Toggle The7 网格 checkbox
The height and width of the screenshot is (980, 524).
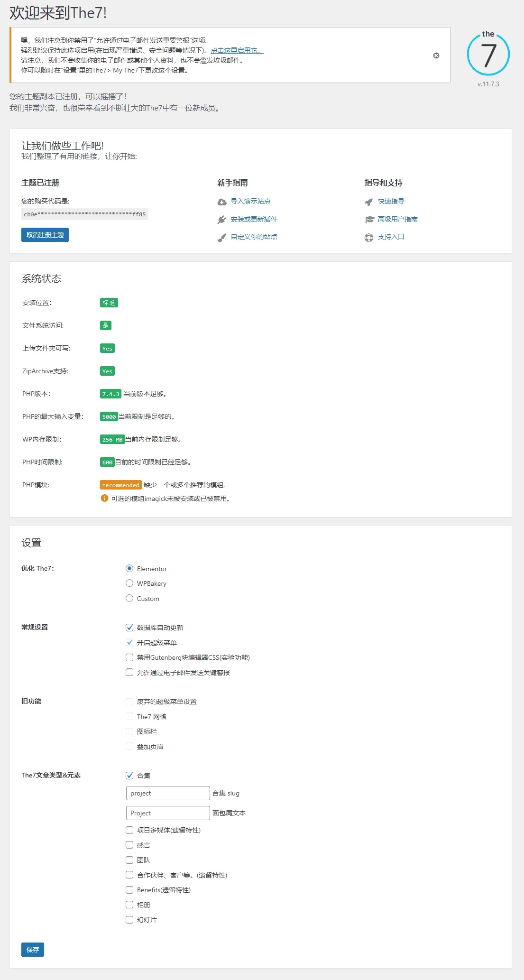tap(129, 716)
